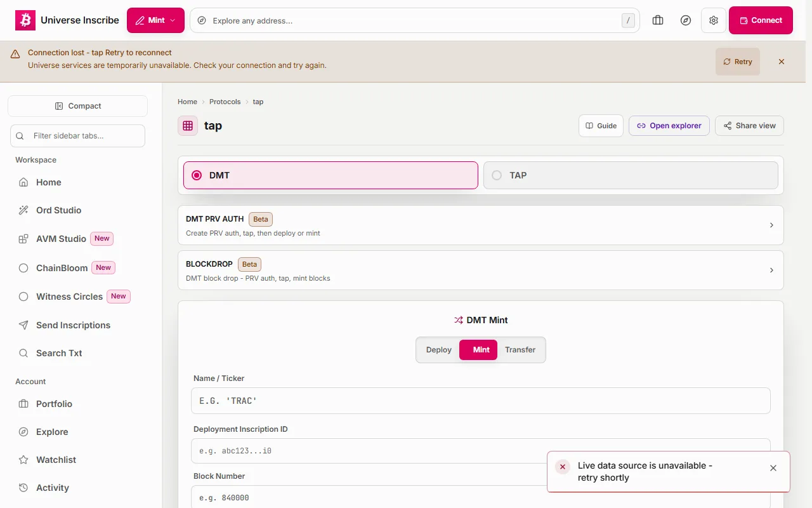Open ChainBloom in the sidebar
Screen dimensions: 812x508
77,268
